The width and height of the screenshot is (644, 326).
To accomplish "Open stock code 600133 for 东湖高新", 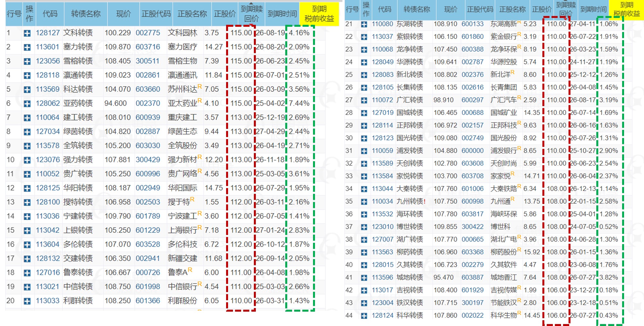I will pyautogui.click(x=472, y=24).
